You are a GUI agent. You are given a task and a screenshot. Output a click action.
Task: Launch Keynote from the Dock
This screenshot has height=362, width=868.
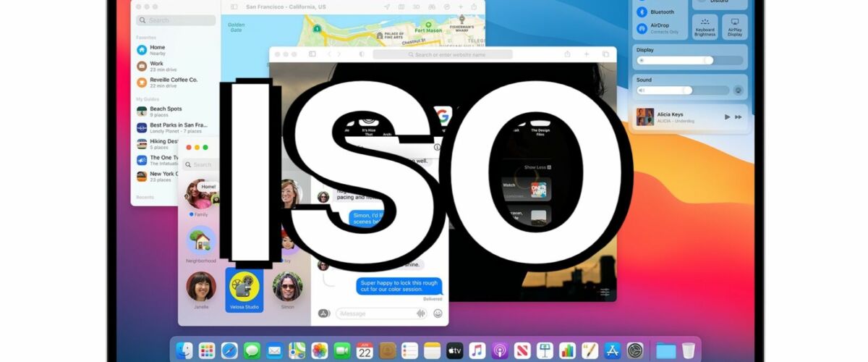click(545, 351)
